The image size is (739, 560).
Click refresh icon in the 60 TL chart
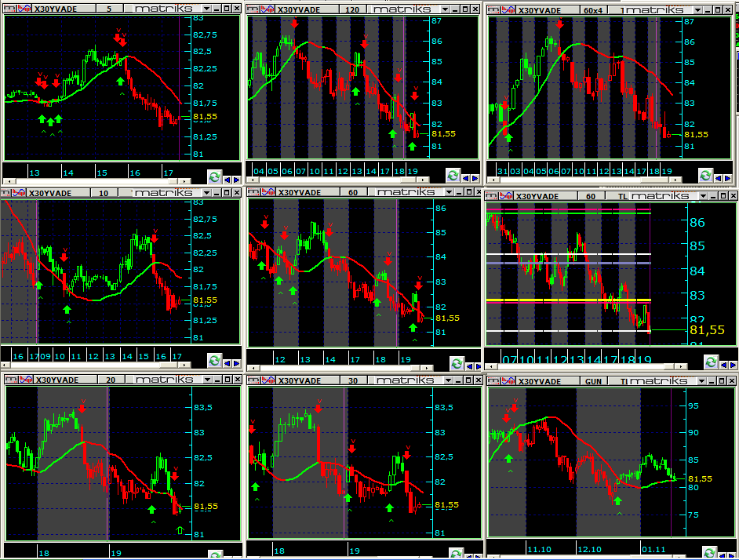click(x=710, y=362)
